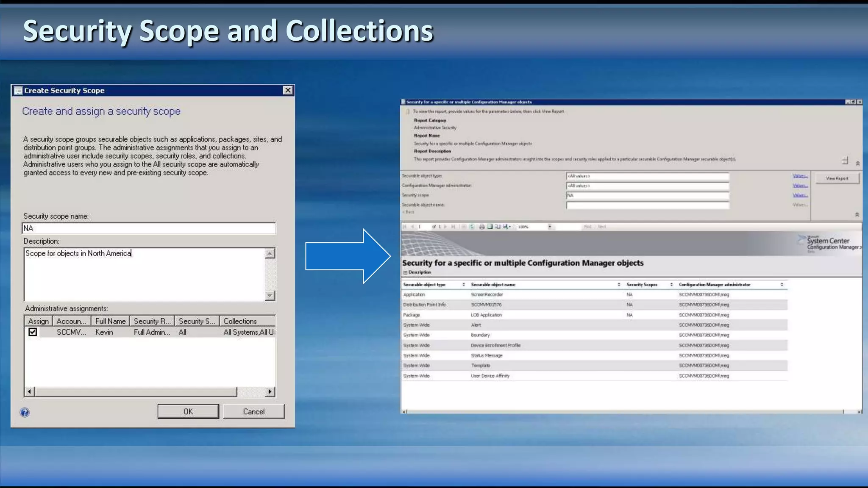Select the Accoun... column header
The image size is (868, 488).
(72, 321)
